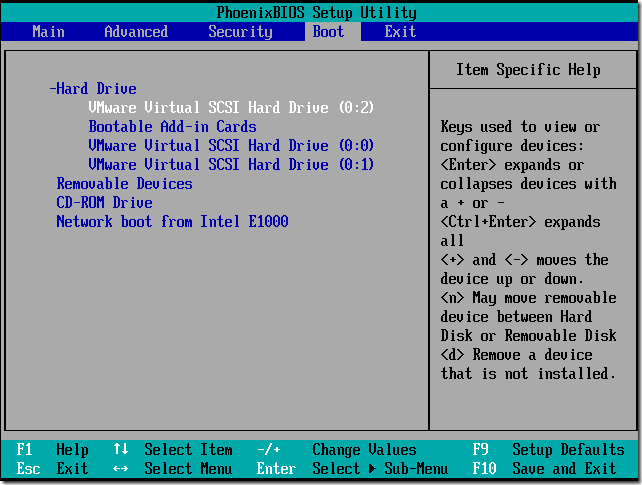Click help text '<Enter> expands or'
This screenshot has width=642, height=485.
(512, 165)
